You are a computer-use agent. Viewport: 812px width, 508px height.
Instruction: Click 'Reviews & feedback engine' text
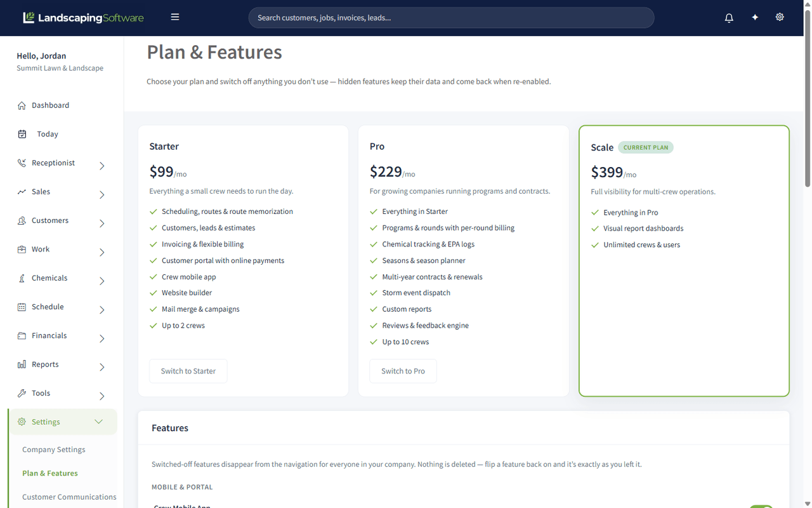[x=426, y=326]
